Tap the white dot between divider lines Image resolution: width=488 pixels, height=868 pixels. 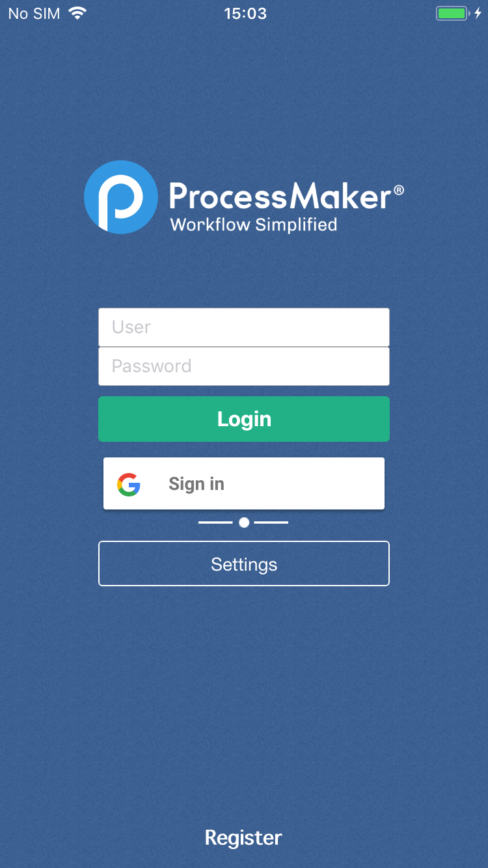[x=244, y=522]
